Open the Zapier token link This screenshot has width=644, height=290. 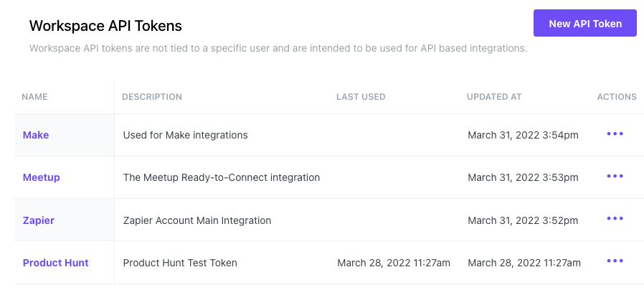click(x=39, y=220)
